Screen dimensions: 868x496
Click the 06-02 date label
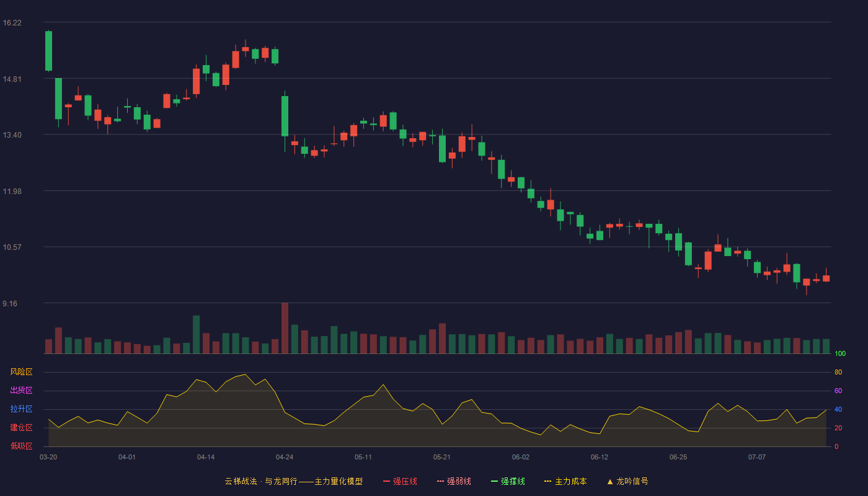click(x=521, y=457)
